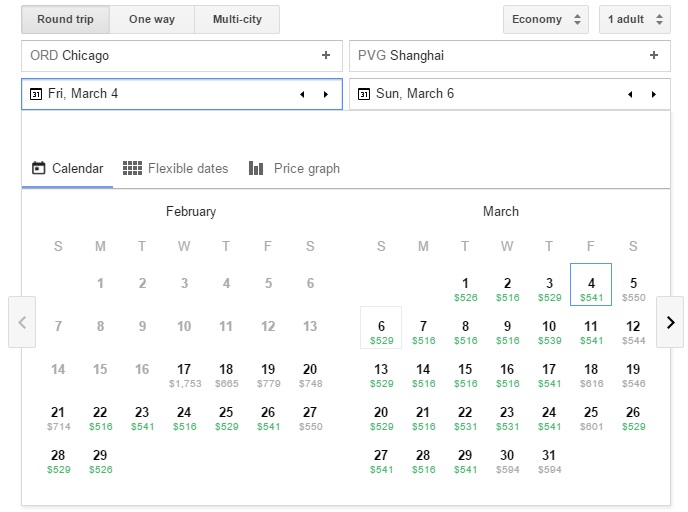Image resolution: width=688 pixels, height=512 pixels.
Task: Click previous-day arrow for return date
Action: click(x=631, y=94)
